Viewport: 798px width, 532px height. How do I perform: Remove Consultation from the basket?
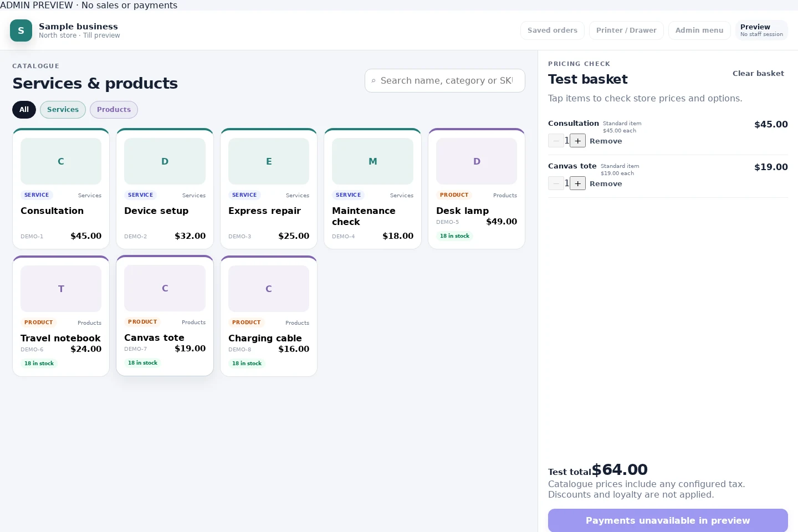[606, 141]
